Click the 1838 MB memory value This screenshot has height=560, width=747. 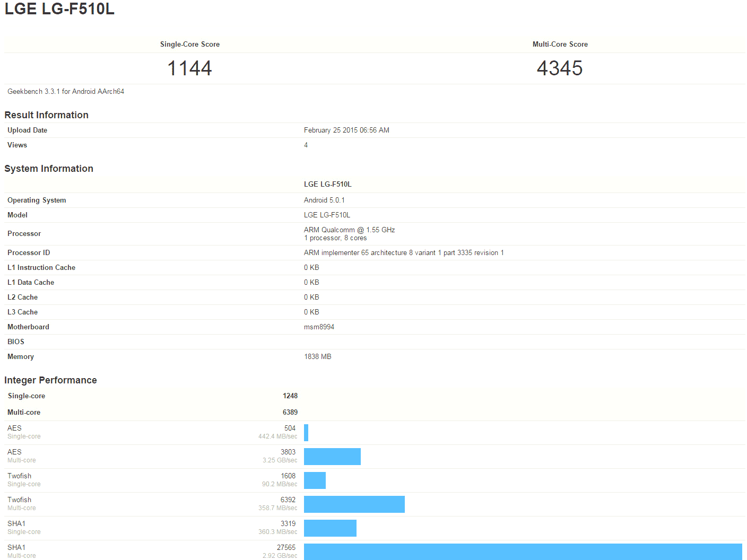(x=317, y=356)
